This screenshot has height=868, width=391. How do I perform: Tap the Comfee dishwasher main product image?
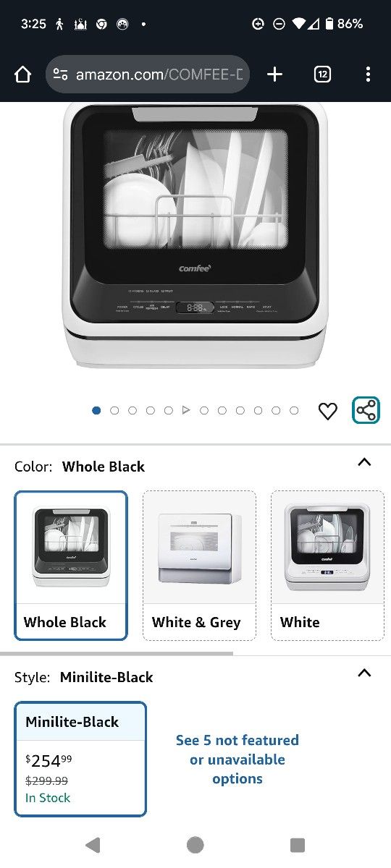195,235
